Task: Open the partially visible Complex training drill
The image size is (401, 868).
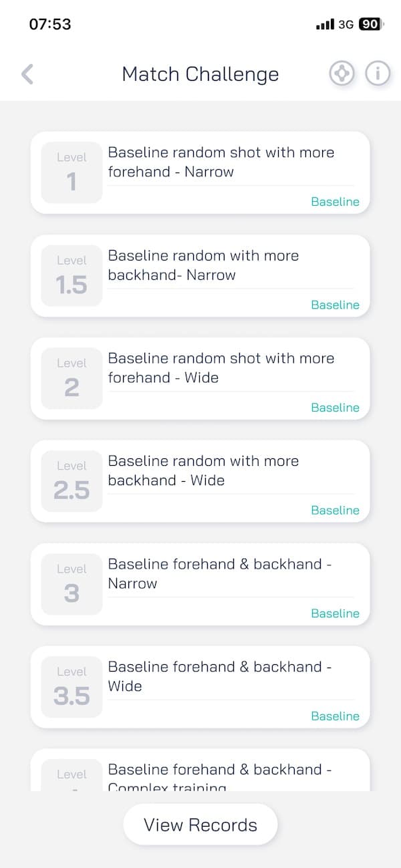Action: tap(220, 776)
